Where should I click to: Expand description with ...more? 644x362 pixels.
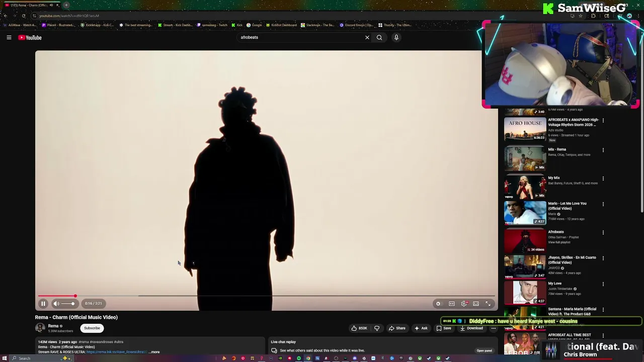coord(154,352)
